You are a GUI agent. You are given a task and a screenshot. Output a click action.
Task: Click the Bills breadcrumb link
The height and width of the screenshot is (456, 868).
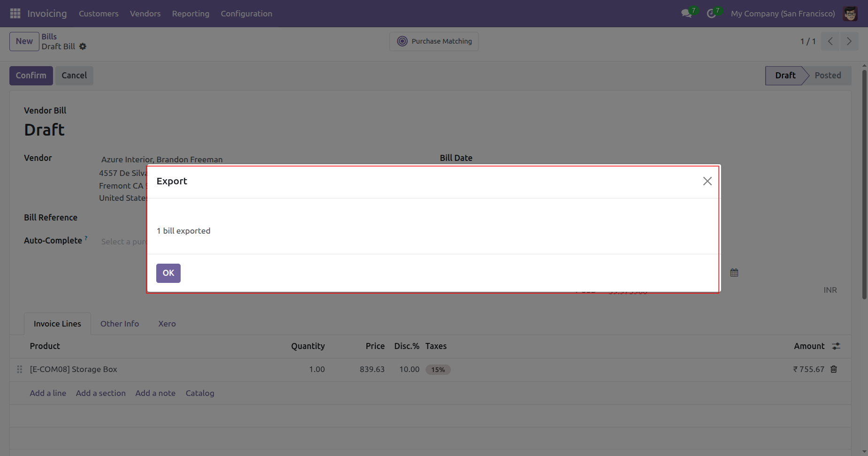click(x=49, y=37)
